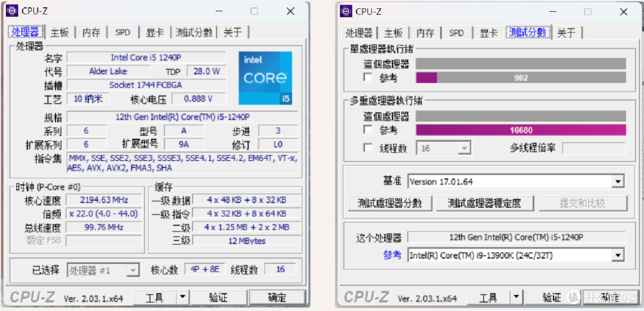644x311 pixels.
Task: Switch to 主板 tab in left window
Action: point(60,32)
